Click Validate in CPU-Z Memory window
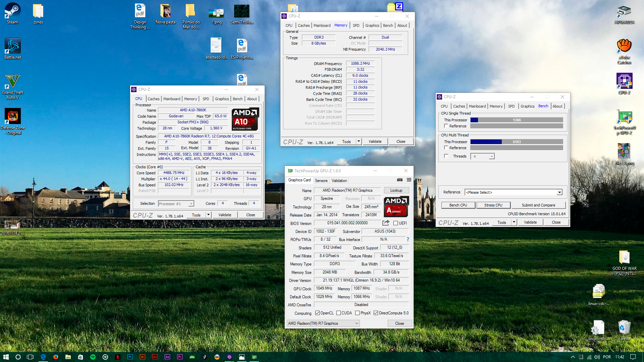Image resolution: width=644 pixels, height=362 pixels. point(375,141)
